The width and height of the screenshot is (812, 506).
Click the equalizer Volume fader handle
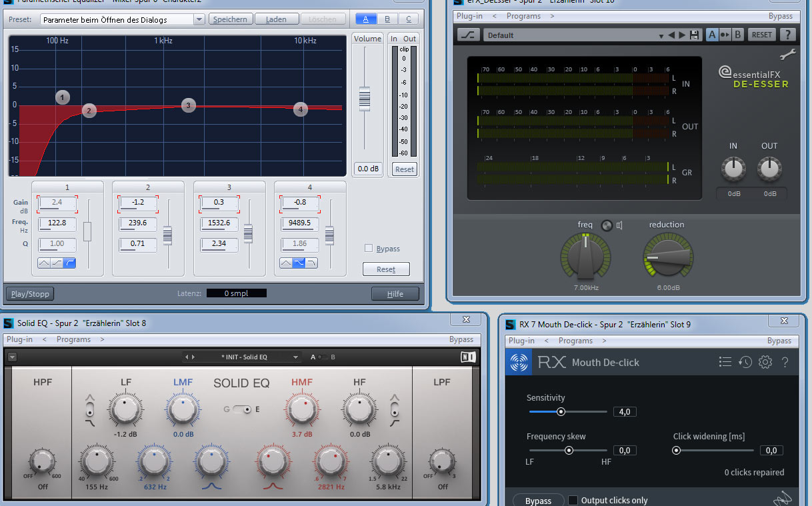pyautogui.click(x=364, y=99)
